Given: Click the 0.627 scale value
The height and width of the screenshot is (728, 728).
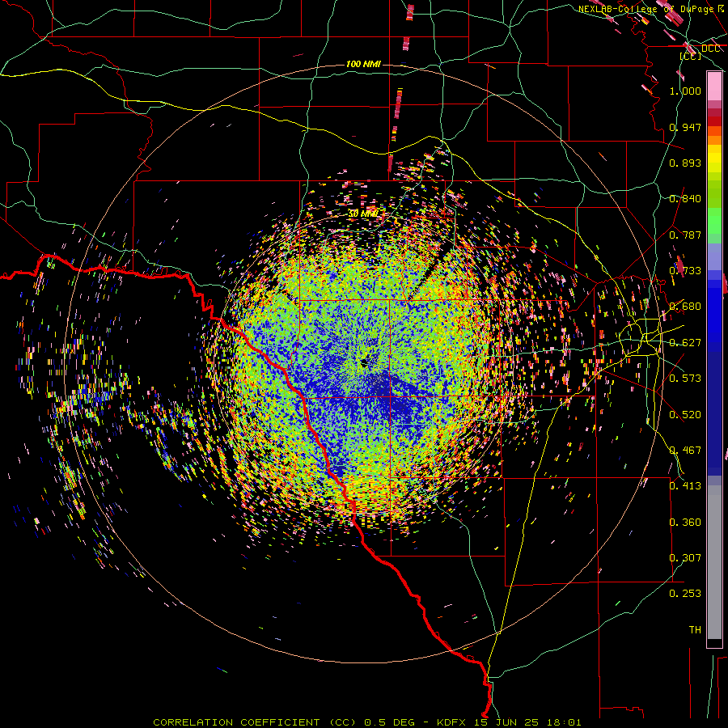Looking at the screenshot, I should tap(685, 343).
